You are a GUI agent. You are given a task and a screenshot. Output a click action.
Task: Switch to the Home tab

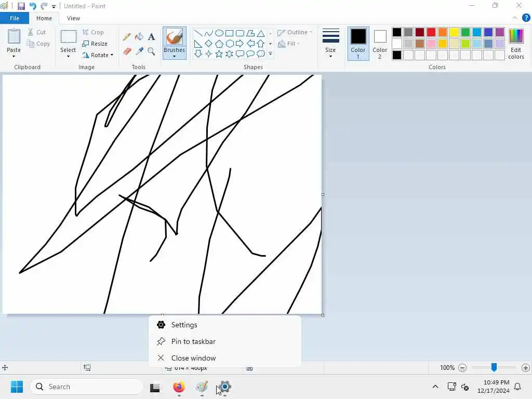coord(44,18)
